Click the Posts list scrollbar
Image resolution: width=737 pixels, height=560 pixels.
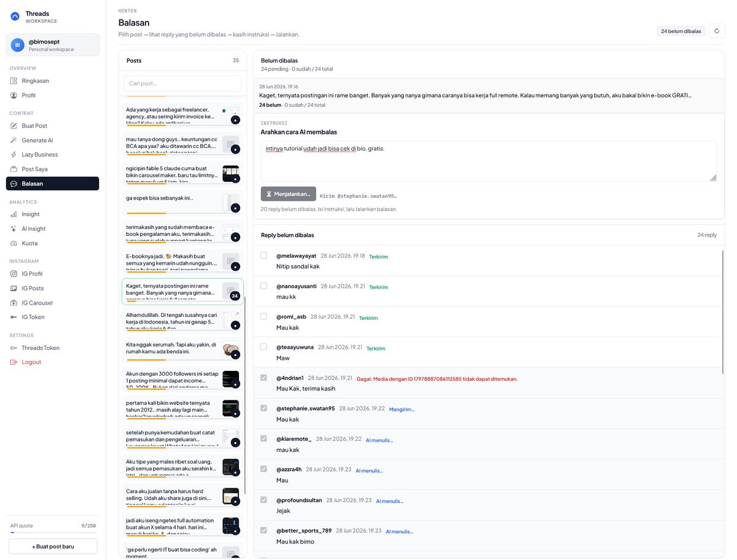click(245, 396)
